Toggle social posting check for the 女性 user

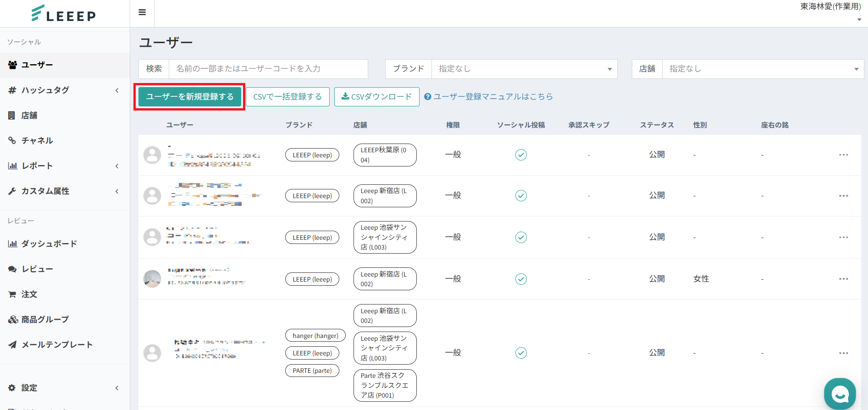pyautogui.click(x=521, y=279)
